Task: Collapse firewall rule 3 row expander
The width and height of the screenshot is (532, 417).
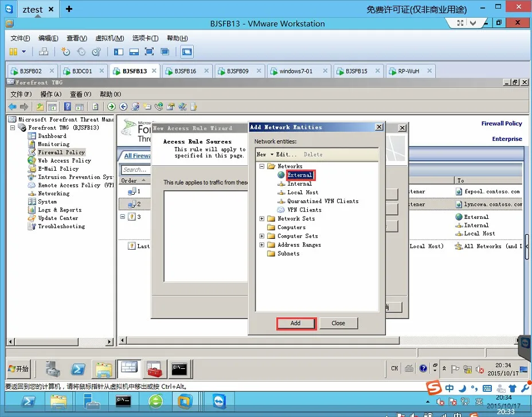Action: tap(123, 217)
